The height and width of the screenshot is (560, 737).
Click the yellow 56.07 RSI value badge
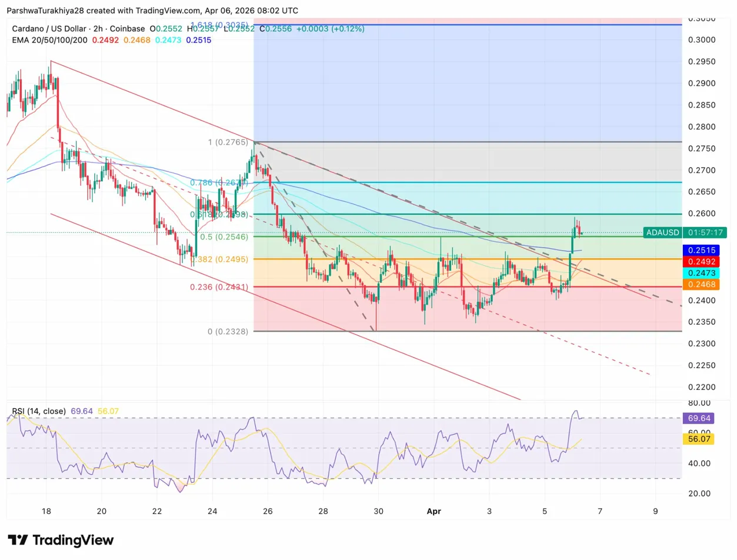698,439
